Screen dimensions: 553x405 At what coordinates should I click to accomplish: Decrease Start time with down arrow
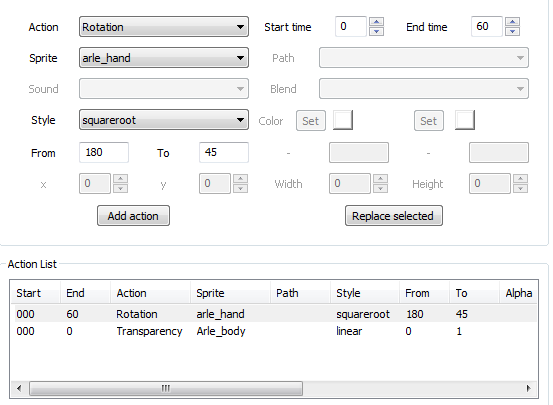click(x=376, y=31)
